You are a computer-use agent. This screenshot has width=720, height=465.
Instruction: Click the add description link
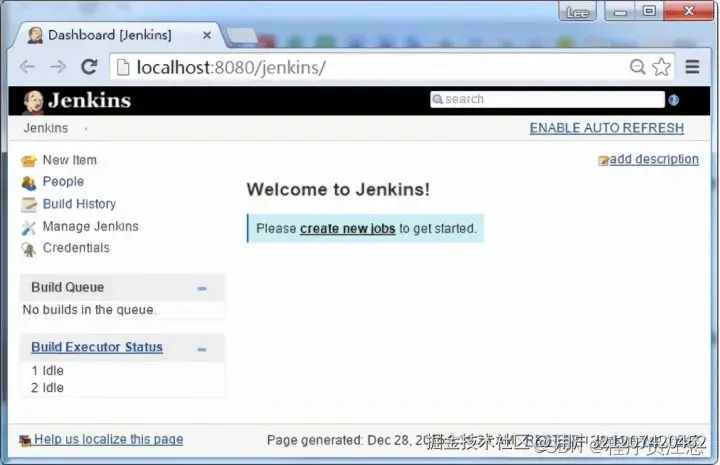[x=654, y=159]
